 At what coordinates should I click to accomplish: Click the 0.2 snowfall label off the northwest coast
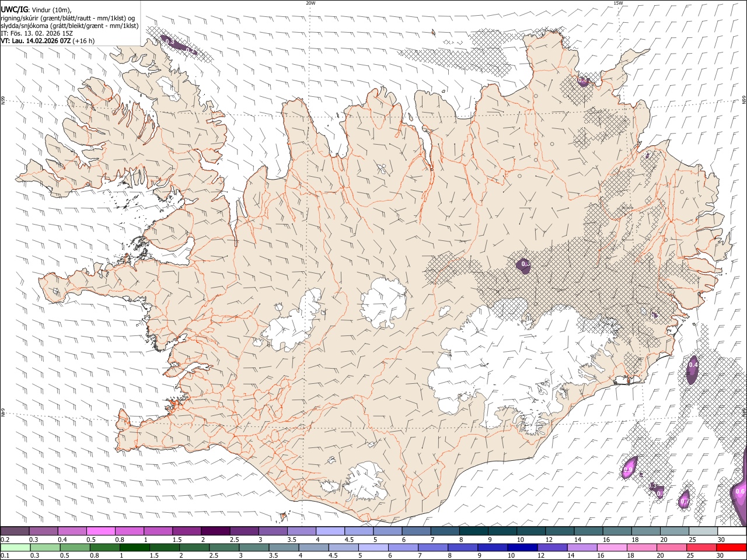tap(190, 51)
